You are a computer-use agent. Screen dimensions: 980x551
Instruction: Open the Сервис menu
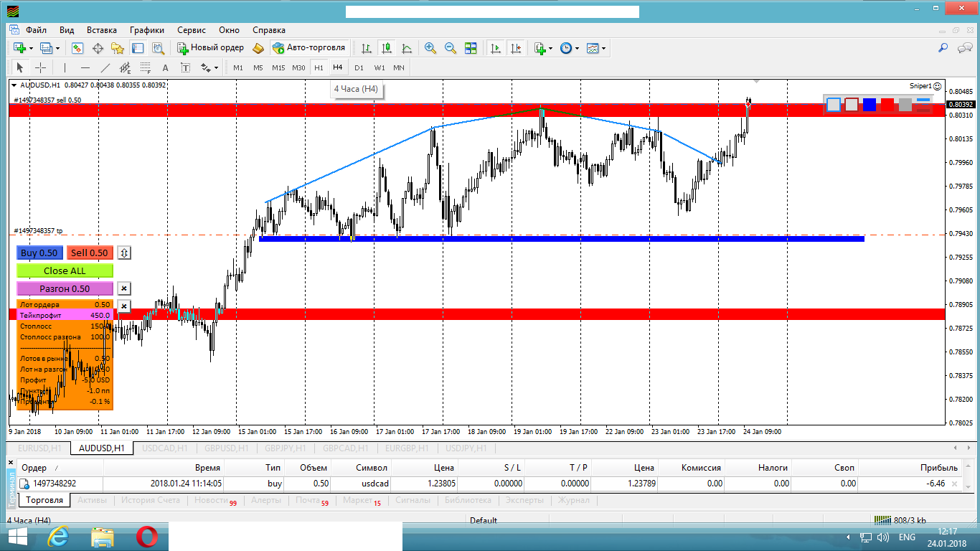click(191, 30)
